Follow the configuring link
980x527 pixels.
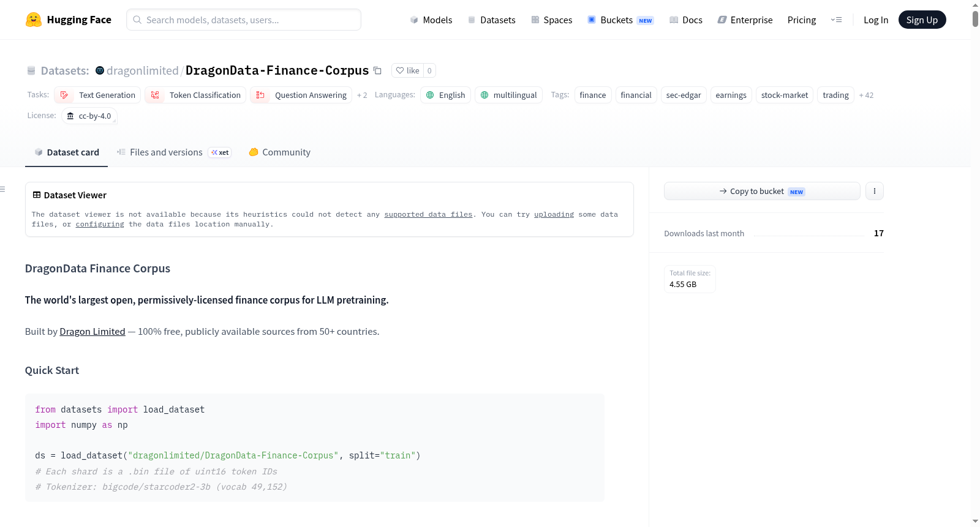(100, 224)
